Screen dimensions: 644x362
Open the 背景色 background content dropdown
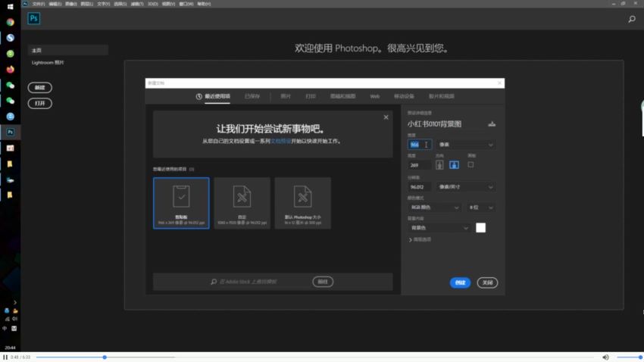click(x=439, y=228)
